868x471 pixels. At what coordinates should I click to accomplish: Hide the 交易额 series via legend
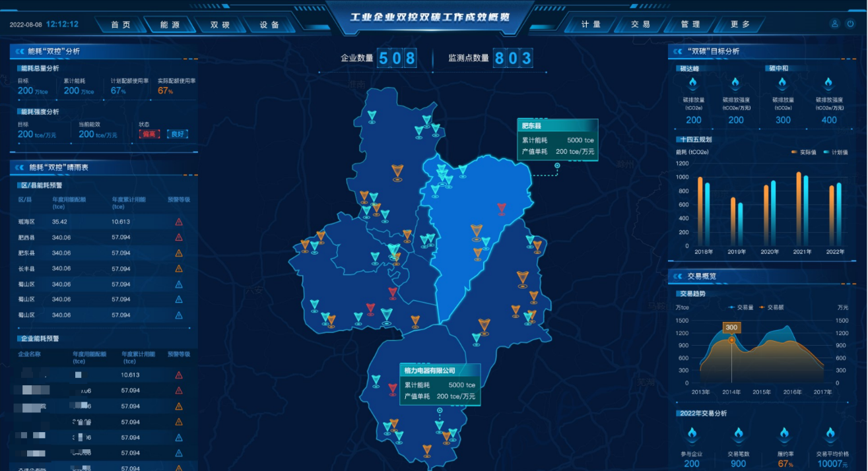click(x=768, y=307)
